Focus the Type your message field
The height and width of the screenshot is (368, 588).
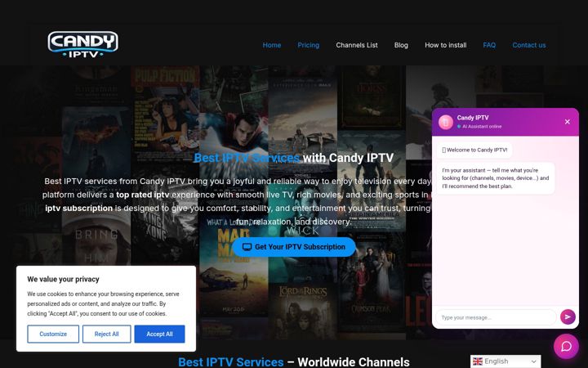point(496,317)
